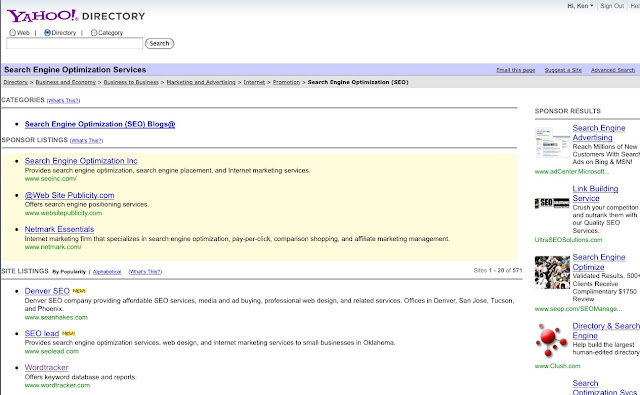Open the Wordtracker listing
Screen dimensions: 640x395
47,367
